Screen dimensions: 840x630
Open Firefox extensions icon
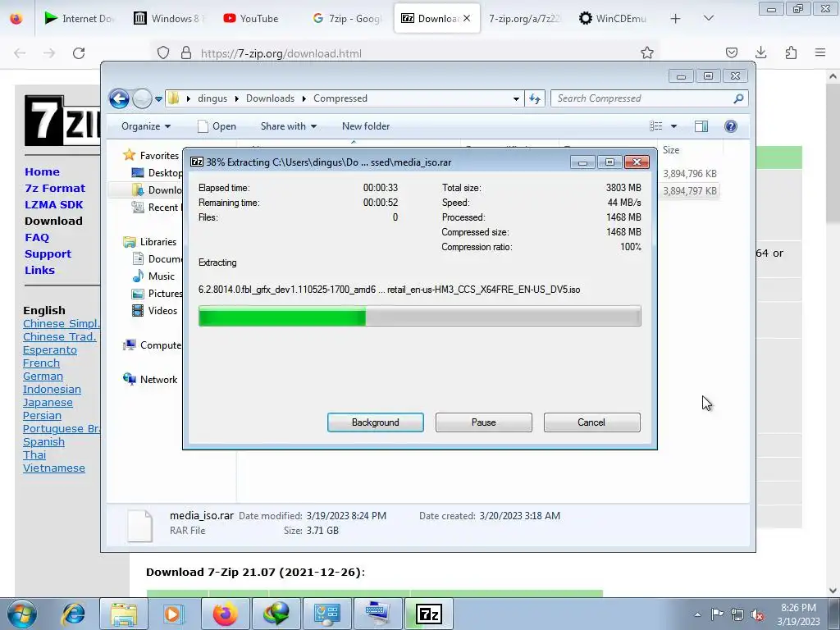click(x=791, y=52)
